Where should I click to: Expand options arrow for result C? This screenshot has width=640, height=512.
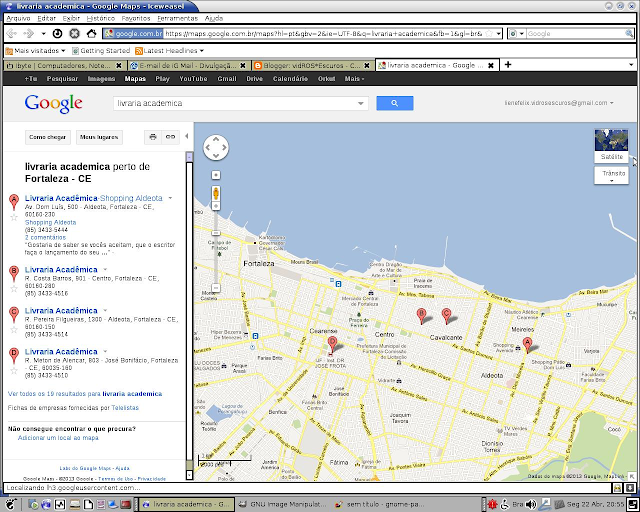click(105, 310)
